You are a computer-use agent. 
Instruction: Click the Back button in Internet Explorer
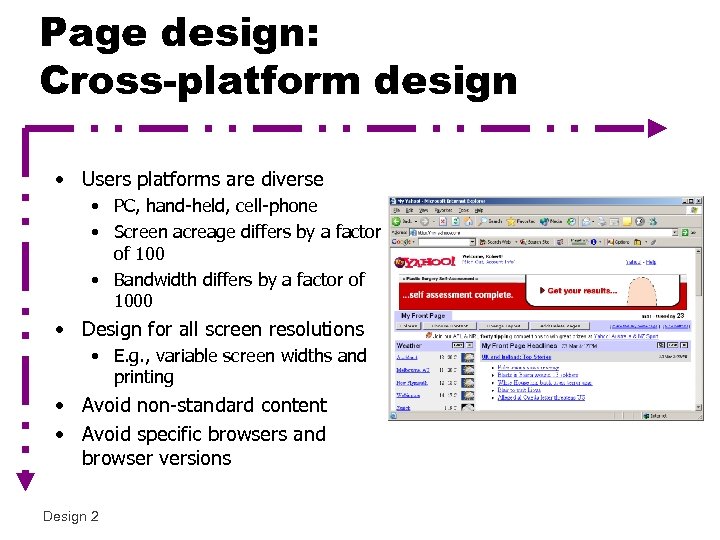click(x=403, y=221)
